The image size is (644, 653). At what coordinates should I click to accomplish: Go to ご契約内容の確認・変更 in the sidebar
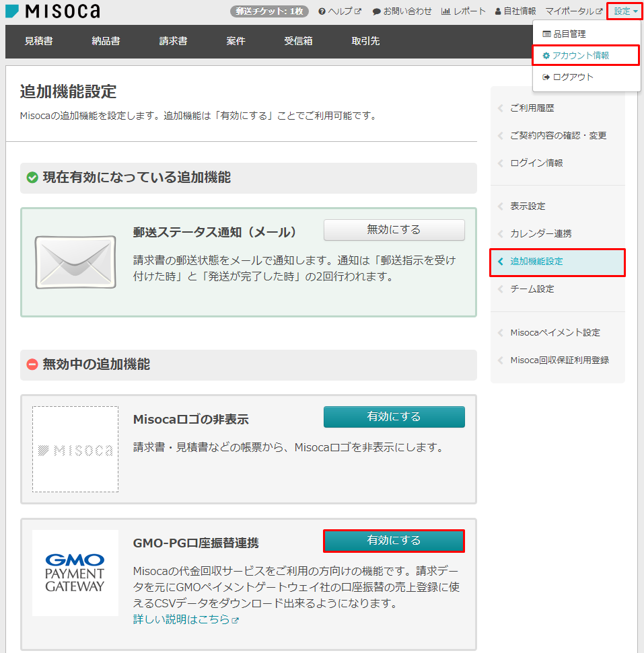click(558, 135)
